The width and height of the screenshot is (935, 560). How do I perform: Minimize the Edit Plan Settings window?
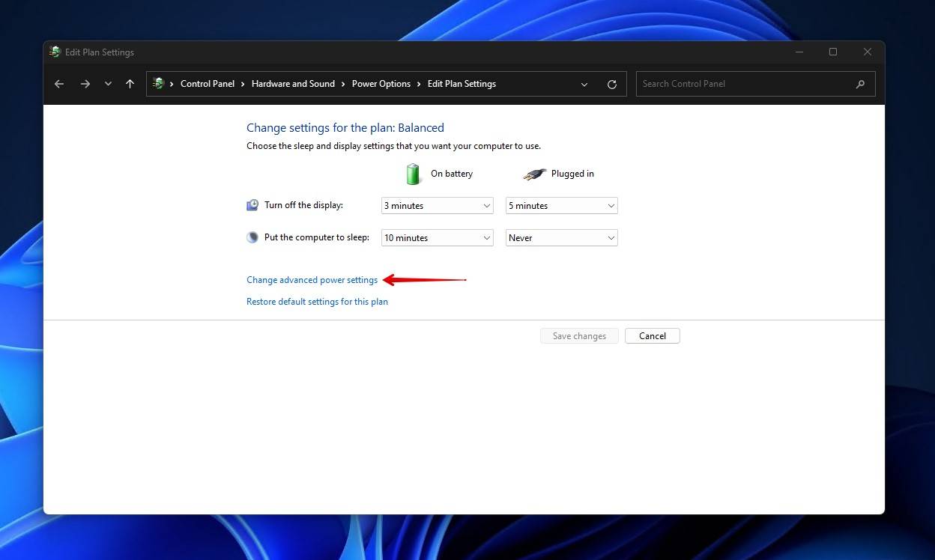(799, 52)
